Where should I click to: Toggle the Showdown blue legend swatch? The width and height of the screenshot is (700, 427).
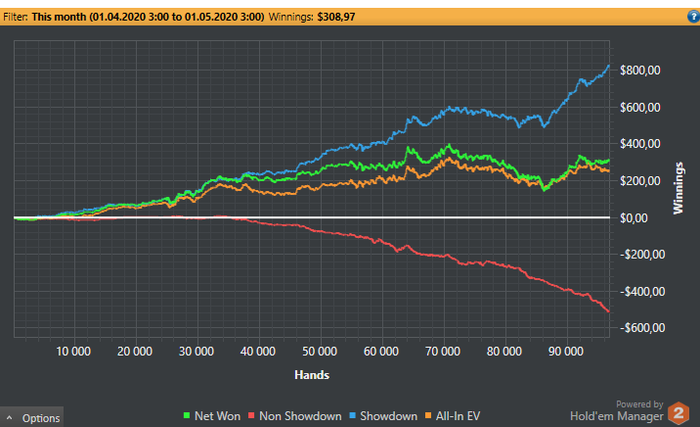pos(353,416)
